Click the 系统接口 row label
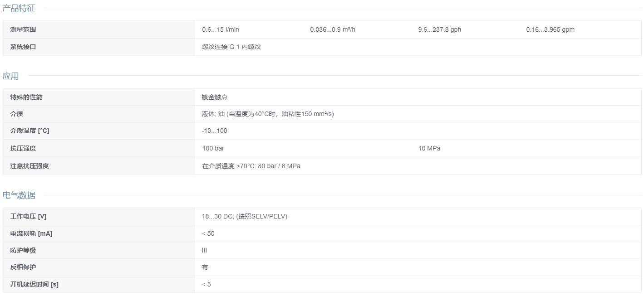644x296 pixels. (23, 47)
